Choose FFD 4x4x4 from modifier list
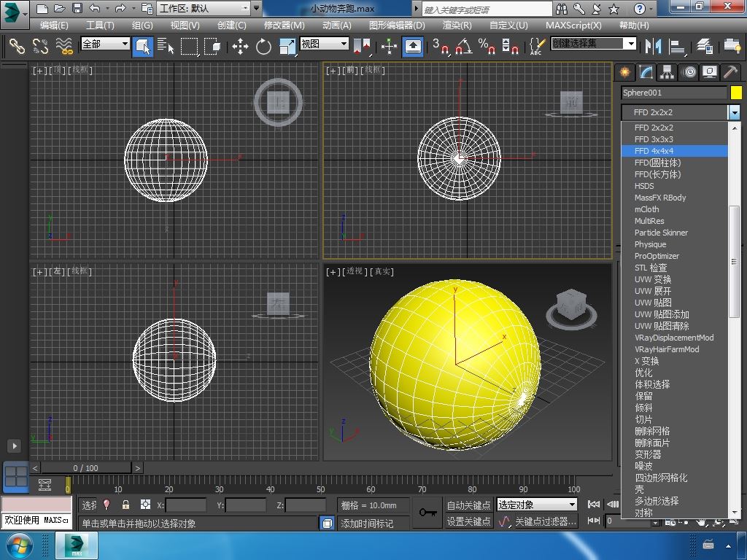 coord(654,151)
